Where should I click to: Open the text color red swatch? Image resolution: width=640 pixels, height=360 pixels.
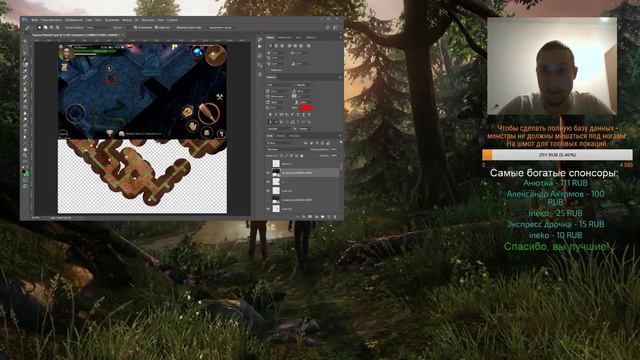(x=306, y=108)
